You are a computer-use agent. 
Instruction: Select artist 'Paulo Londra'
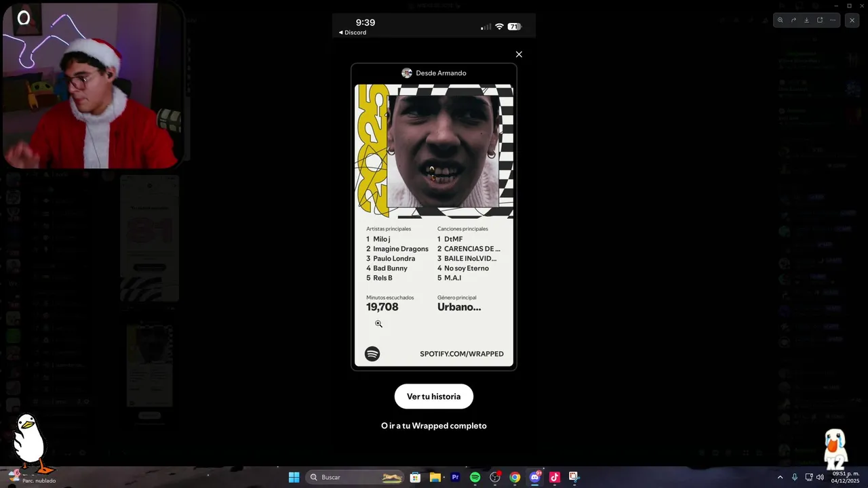394,258
